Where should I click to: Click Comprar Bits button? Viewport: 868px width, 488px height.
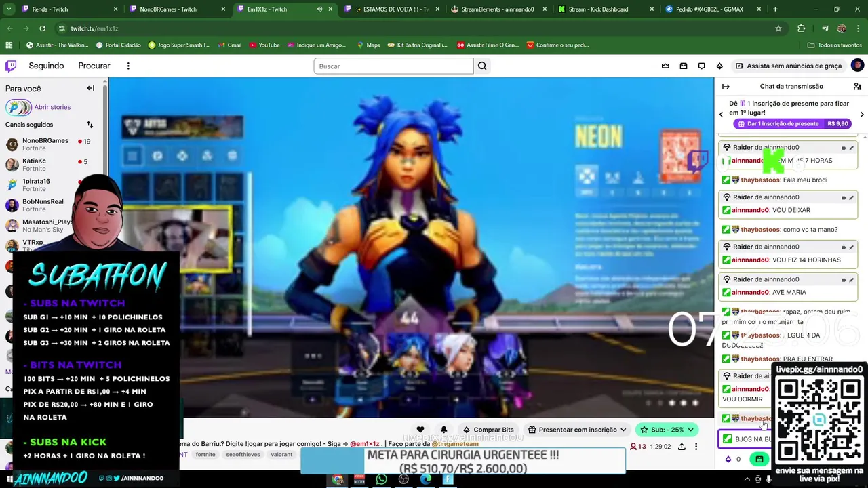tap(488, 430)
